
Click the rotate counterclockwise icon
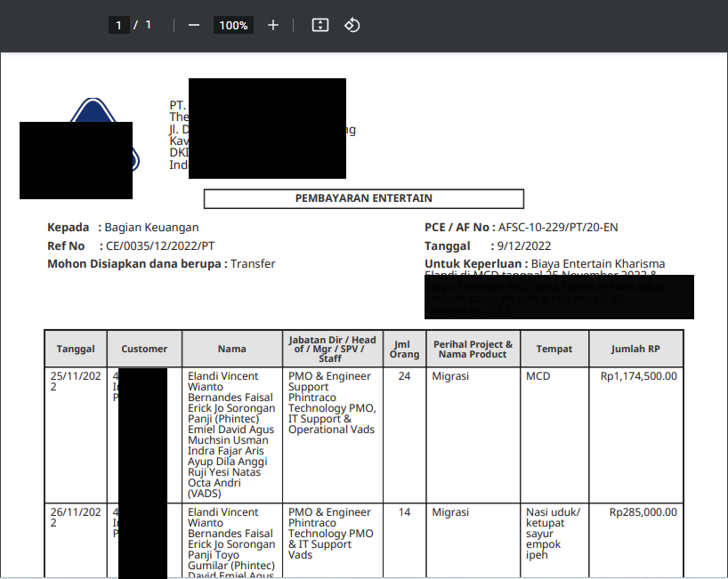click(352, 25)
